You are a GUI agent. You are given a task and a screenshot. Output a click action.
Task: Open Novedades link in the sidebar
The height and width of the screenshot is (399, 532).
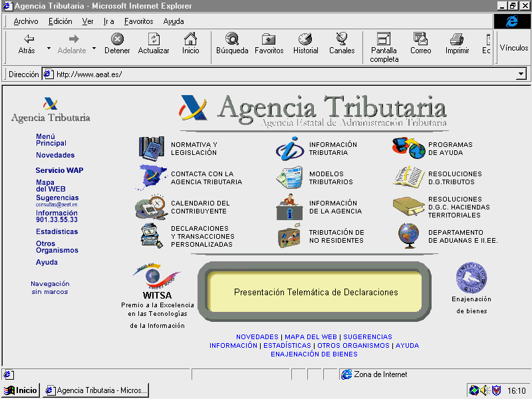point(55,155)
